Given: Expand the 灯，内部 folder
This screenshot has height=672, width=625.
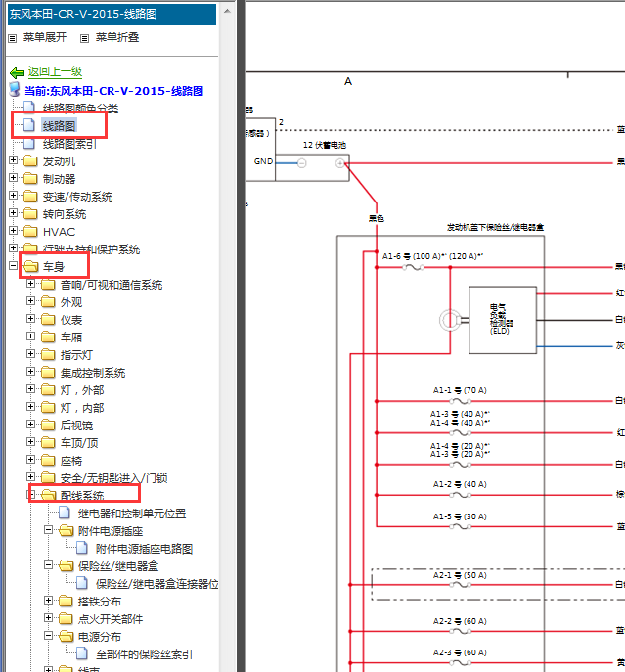Looking at the screenshot, I should [x=31, y=406].
